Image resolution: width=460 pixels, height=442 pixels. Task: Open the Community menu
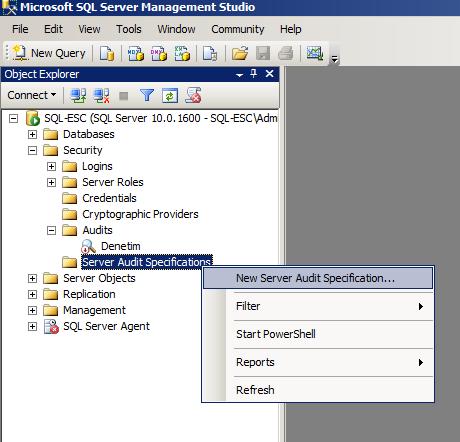pyautogui.click(x=238, y=29)
